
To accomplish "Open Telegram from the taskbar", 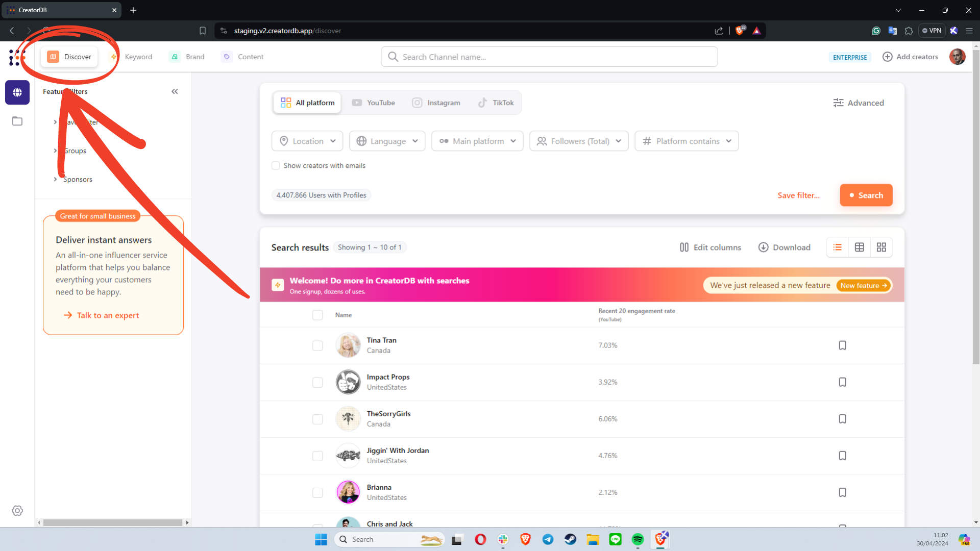I will [x=548, y=539].
